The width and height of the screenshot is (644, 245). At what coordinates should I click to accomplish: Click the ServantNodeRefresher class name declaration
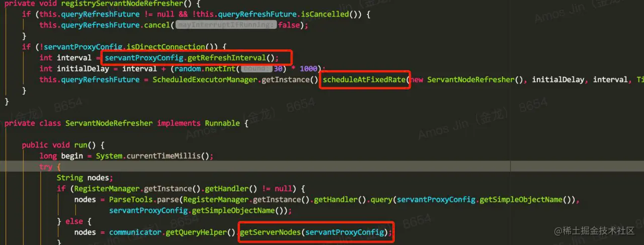click(109, 123)
